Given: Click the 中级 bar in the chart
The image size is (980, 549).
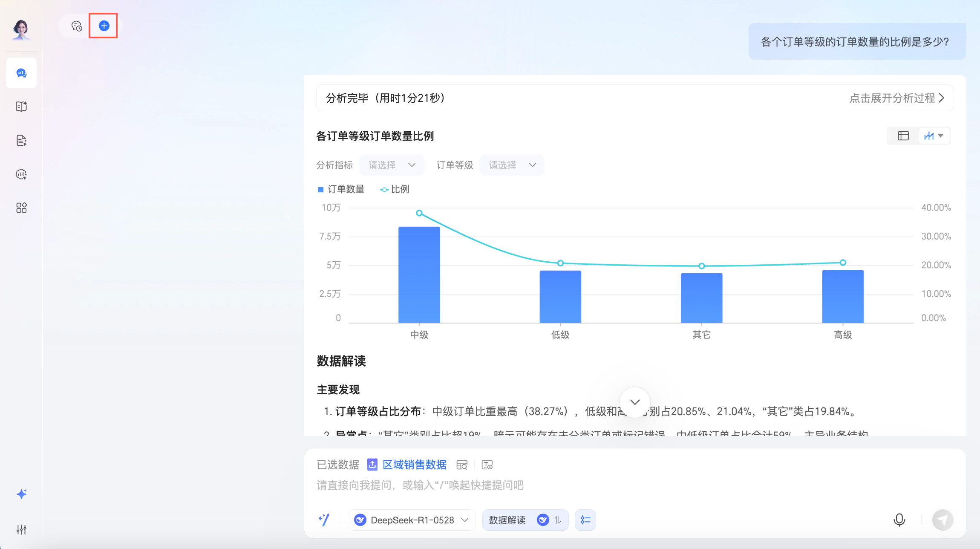Looking at the screenshot, I should [x=419, y=275].
